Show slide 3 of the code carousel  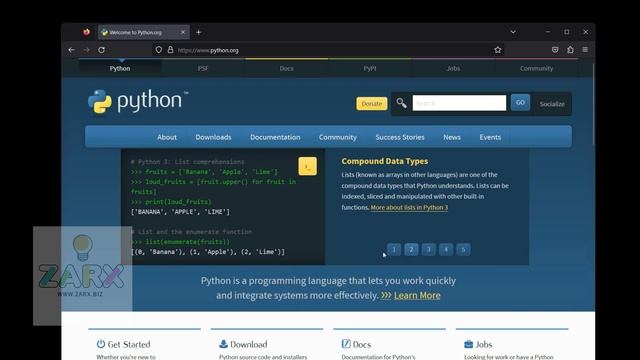429,249
